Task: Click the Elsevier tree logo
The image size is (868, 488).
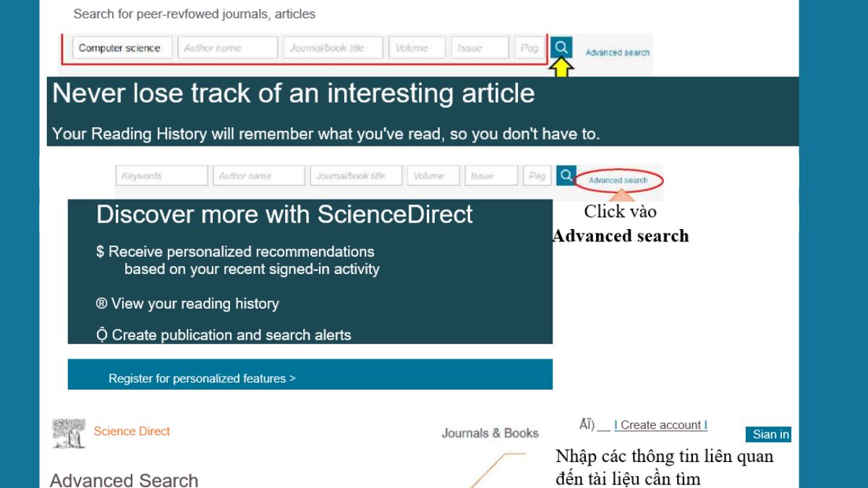Action: point(69,433)
